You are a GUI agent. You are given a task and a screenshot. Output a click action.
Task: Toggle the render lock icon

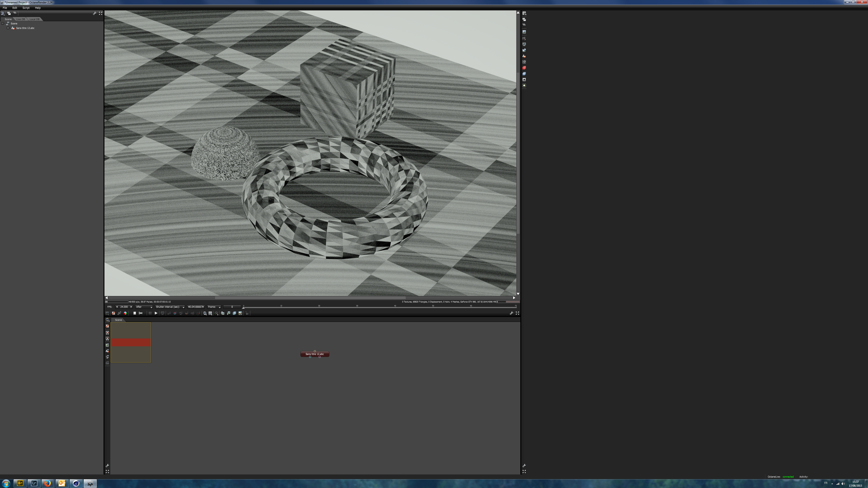tap(247, 313)
